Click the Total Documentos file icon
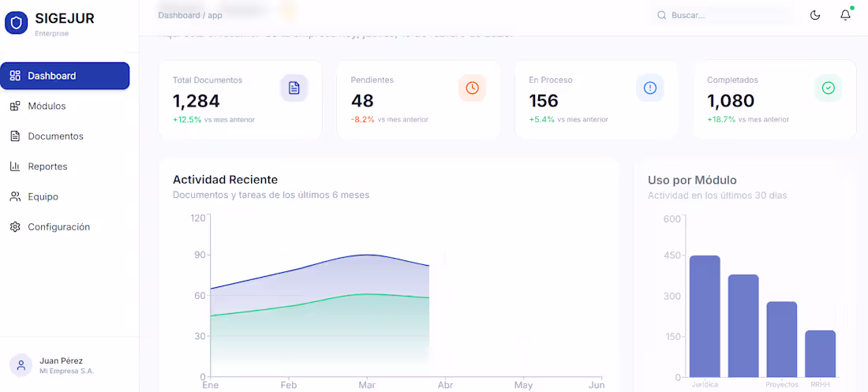The image size is (868, 392). tap(294, 88)
